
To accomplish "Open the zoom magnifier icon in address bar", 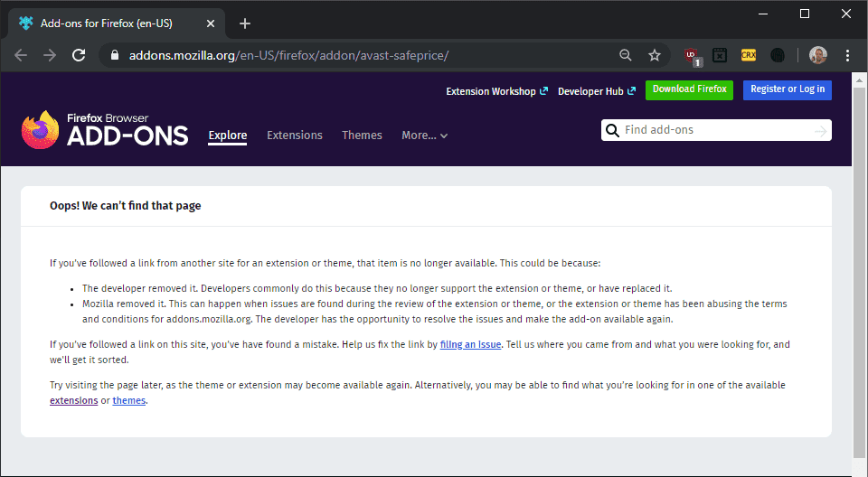I will 626,55.
